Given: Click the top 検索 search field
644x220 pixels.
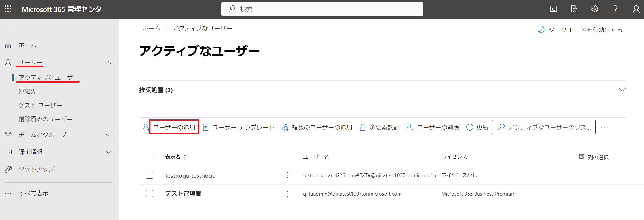Looking at the screenshot, I should [x=322, y=9].
